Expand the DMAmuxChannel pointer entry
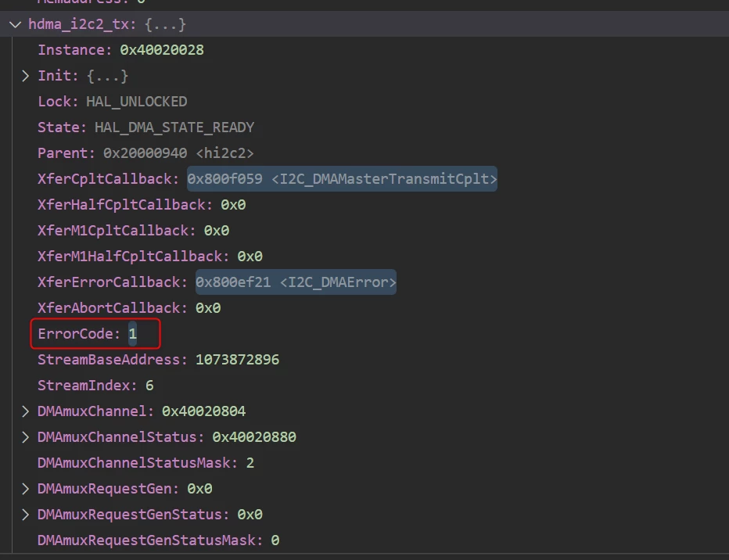729x560 pixels. [26, 411]
